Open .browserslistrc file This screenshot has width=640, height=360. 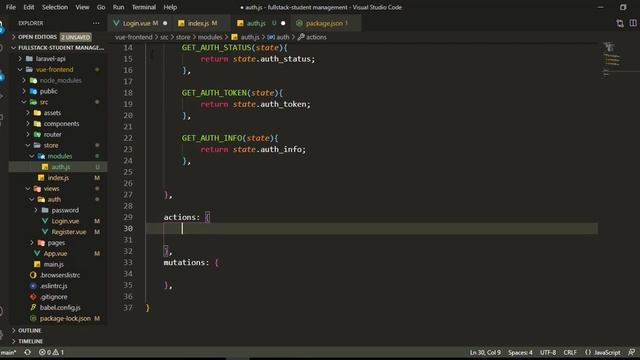[58, 275]
